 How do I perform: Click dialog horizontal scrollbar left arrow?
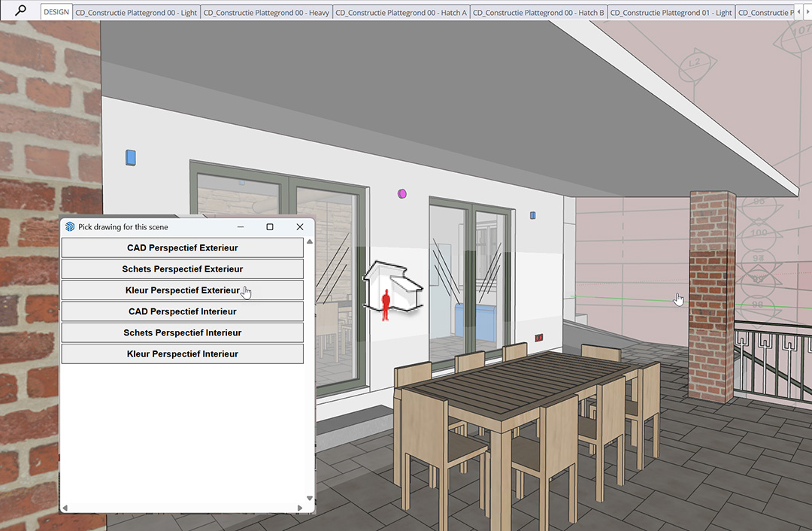point(65,508)
